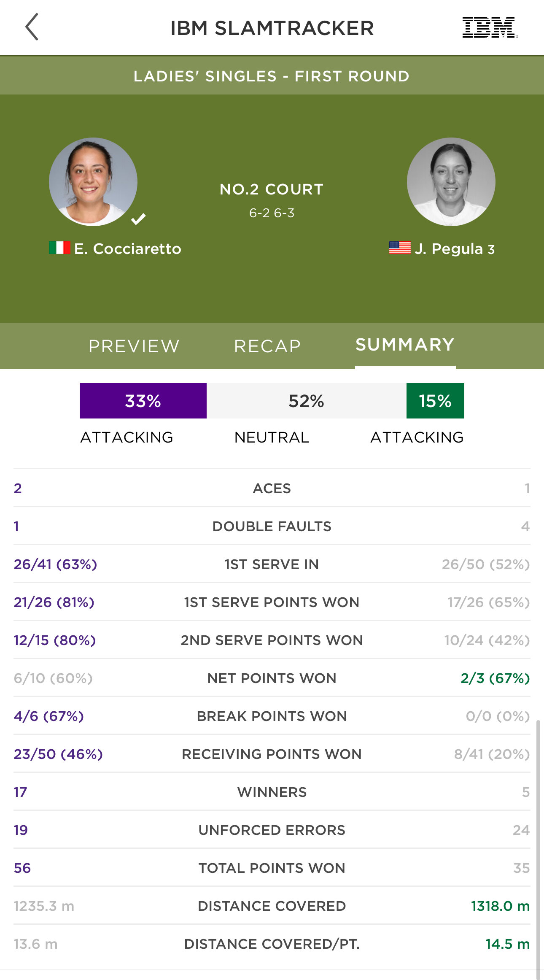Viewport: 544px width, 980px height.
Task: Tap the green 15% attacking bar
Action: (x=435, y=401)
